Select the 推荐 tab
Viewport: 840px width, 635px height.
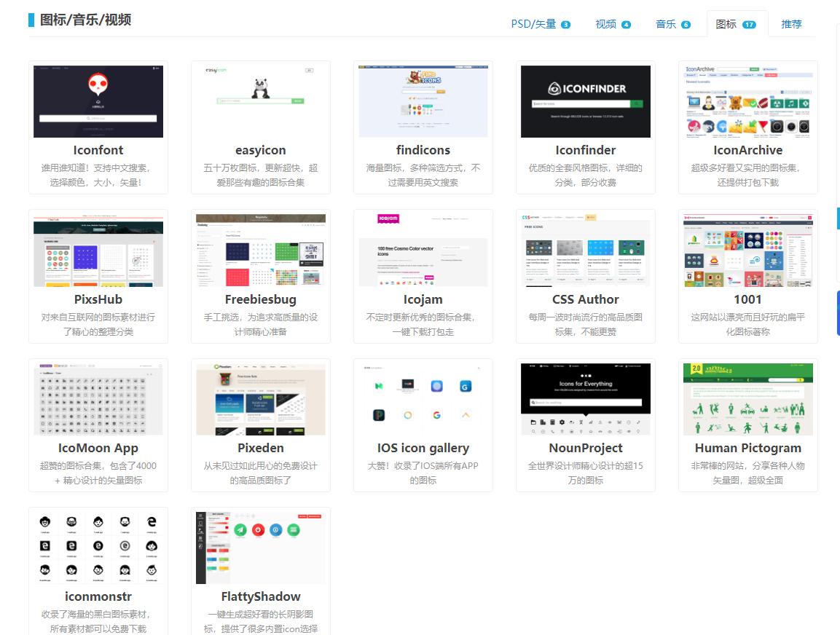pos(791,23)
